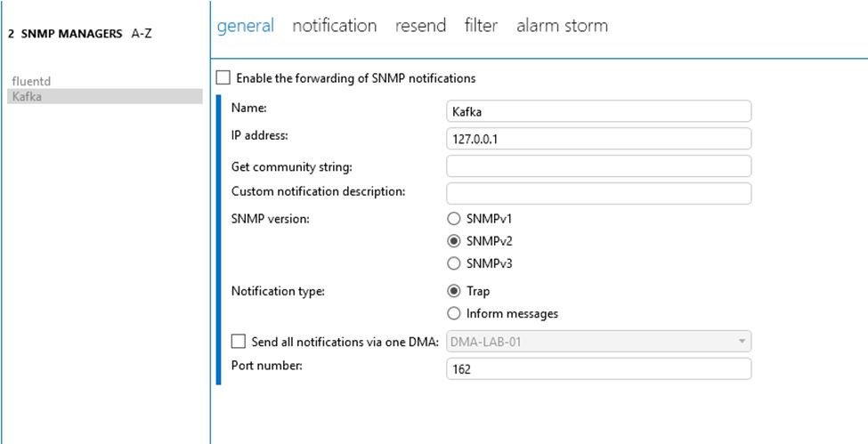Select fluentd in the SNMP managers list

pos(29,81)
